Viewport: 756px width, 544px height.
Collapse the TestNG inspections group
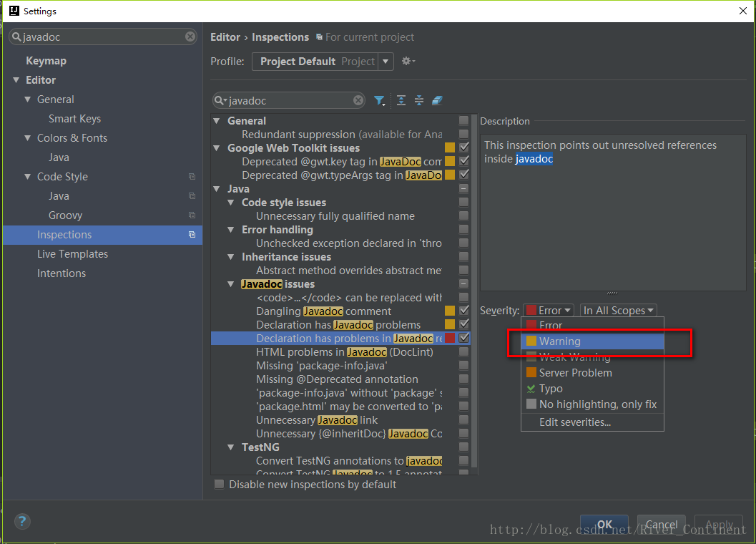click(x=231, y=447)
